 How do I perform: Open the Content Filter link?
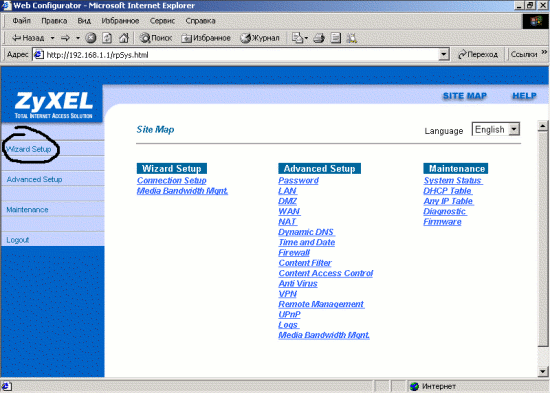(305, 263)
